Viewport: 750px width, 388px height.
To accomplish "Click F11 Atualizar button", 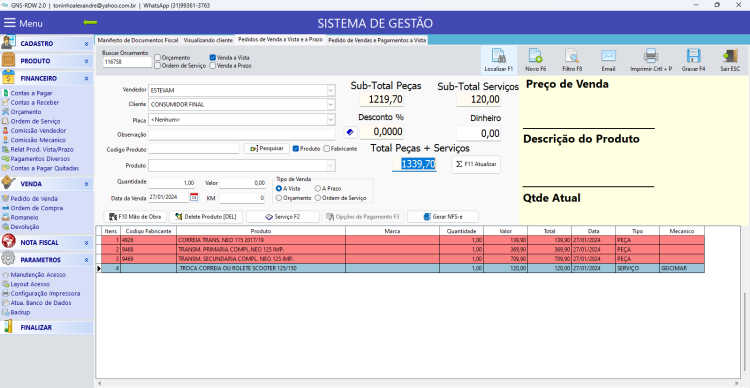I will (476, 164).
